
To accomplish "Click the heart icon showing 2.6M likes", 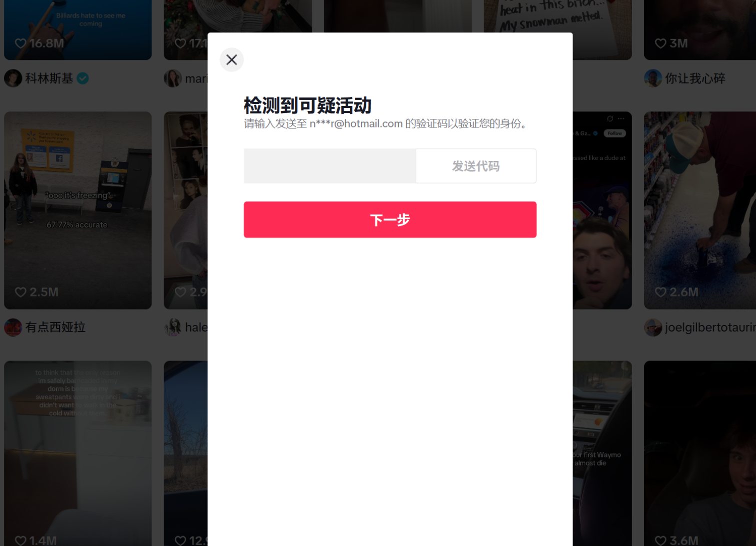I will 661,292.
